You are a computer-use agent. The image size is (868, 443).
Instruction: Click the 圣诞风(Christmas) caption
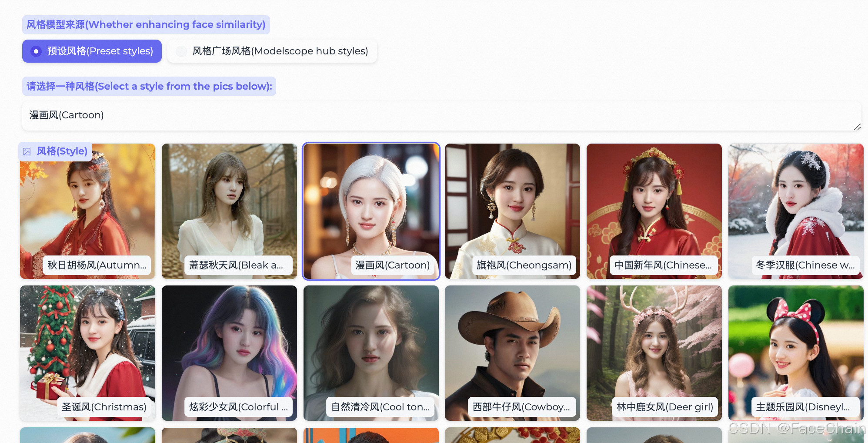tap(104, 407)
